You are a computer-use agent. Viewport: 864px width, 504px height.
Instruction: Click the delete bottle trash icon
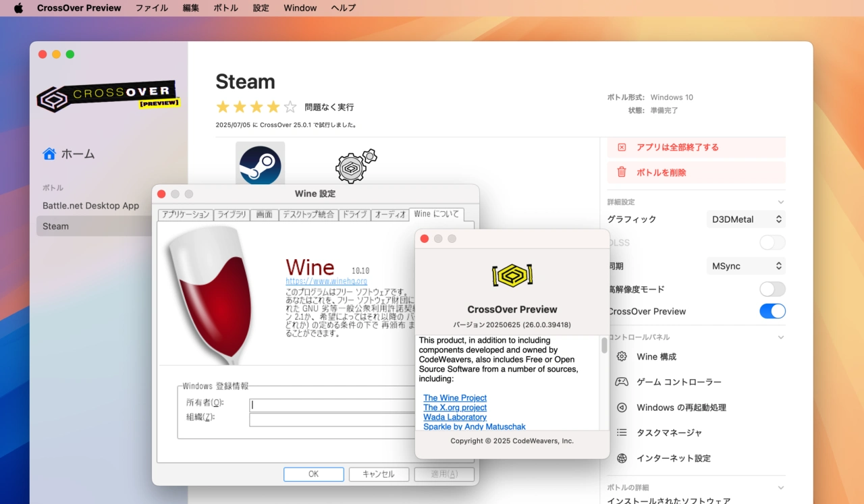tap(622, 173)
